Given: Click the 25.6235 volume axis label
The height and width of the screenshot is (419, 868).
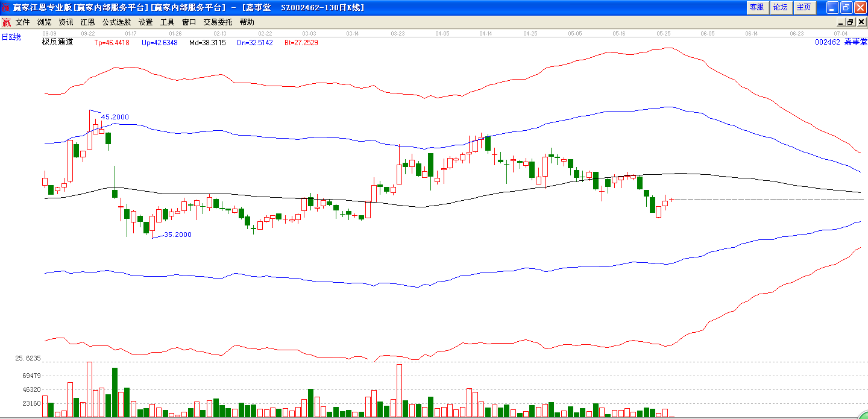Looking at the screenshot, I should [x=28, y=358].
